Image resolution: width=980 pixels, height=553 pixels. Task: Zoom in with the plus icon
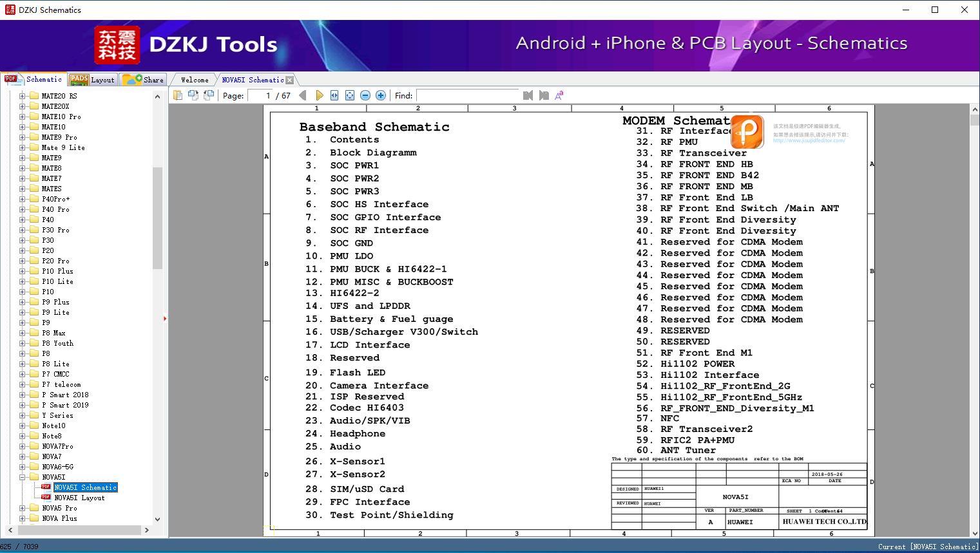(381, 95)
